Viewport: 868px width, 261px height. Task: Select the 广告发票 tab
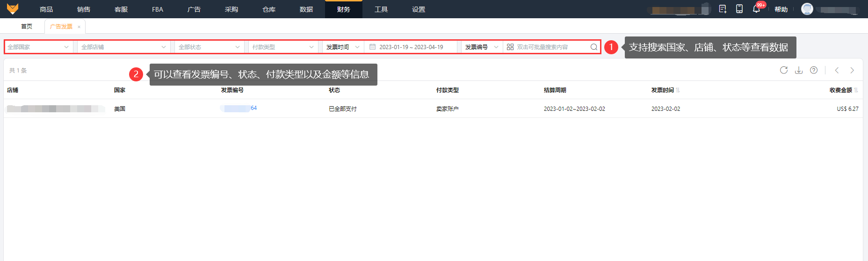tap(61, 27)
